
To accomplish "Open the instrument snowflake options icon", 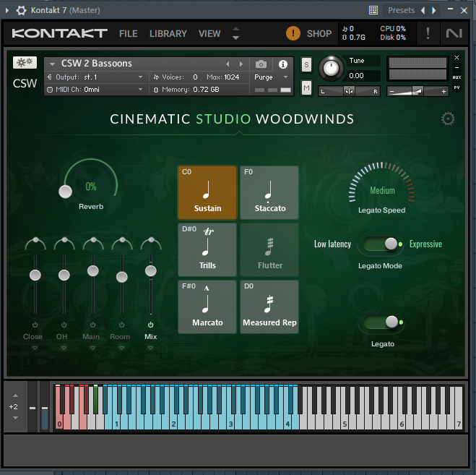I will [x=25, y=63].
